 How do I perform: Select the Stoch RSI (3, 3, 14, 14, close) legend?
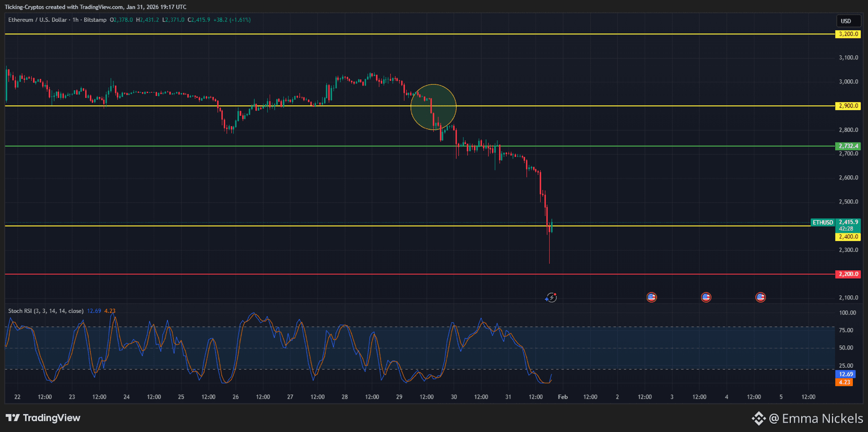(46, 311)
